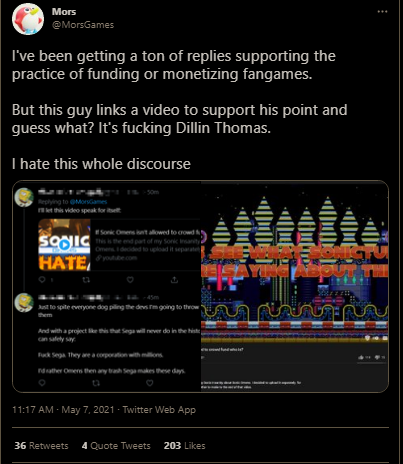Click the thumbs-up icon on video screenshot
The image size is (403, 464).
pos(361,357)
